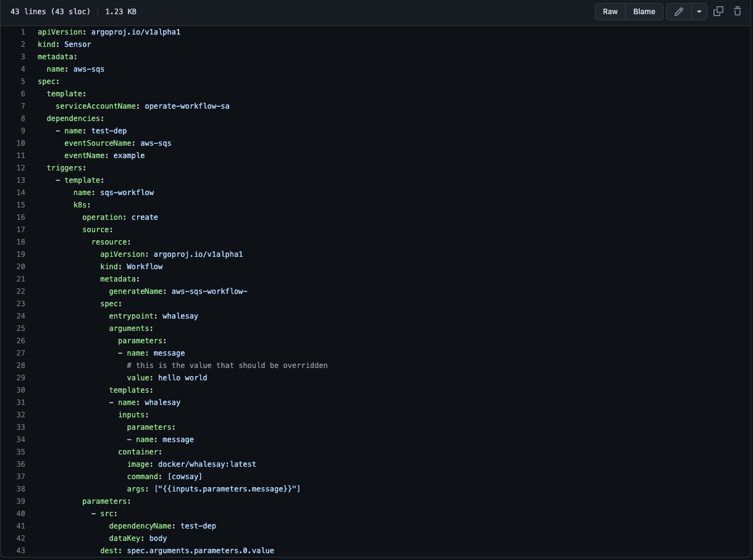
Task: Click the trash delete file icon
Action: pos(737,12)
